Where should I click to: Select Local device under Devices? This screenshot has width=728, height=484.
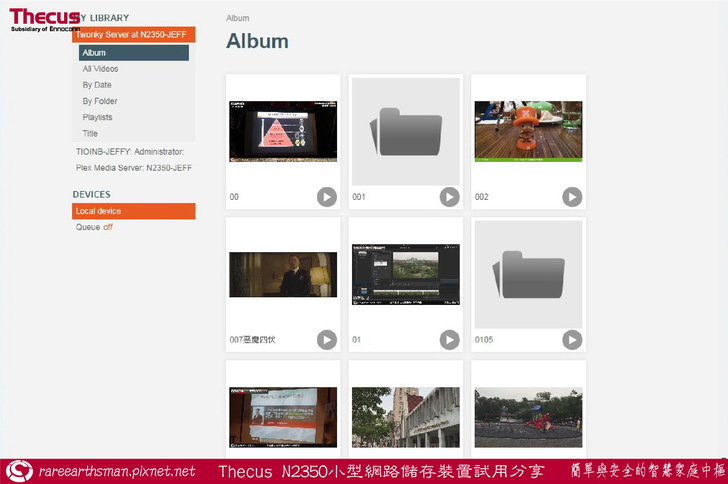coord(133,211)
